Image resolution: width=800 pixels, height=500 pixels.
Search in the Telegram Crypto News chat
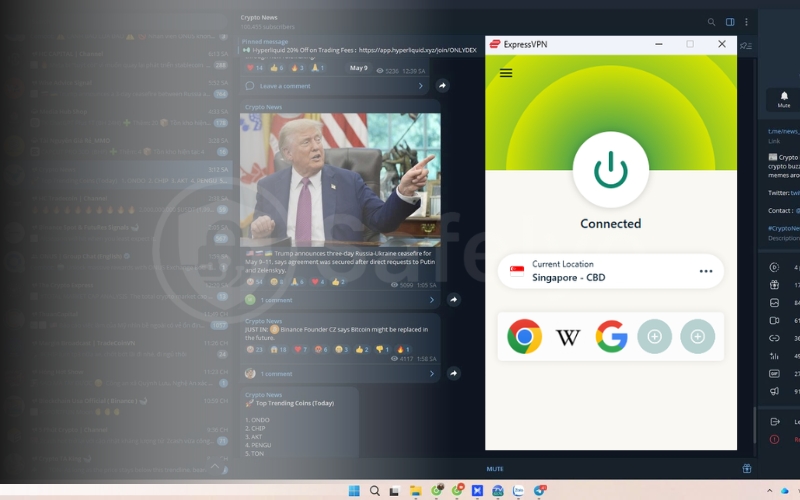[x=711, y=22]
